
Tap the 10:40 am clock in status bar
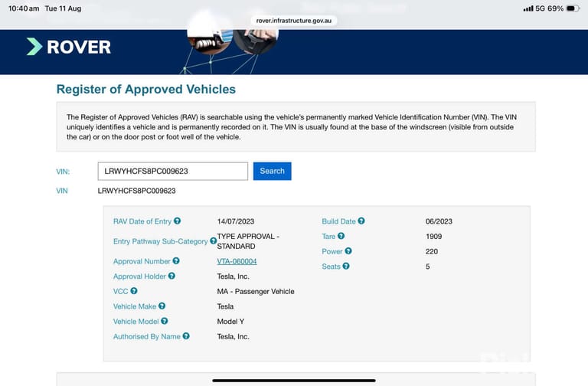click(24, 8)
